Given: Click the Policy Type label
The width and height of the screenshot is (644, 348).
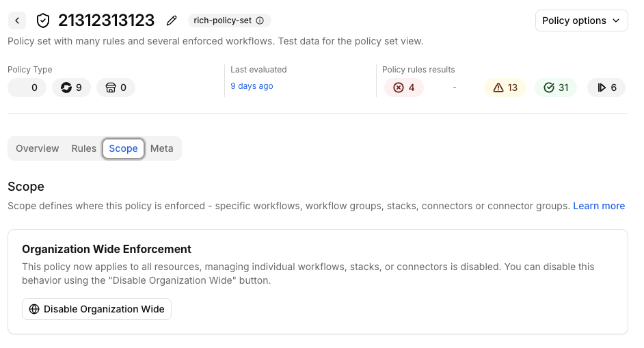Looking at the screenshot, I should click(x=30, y=70).
